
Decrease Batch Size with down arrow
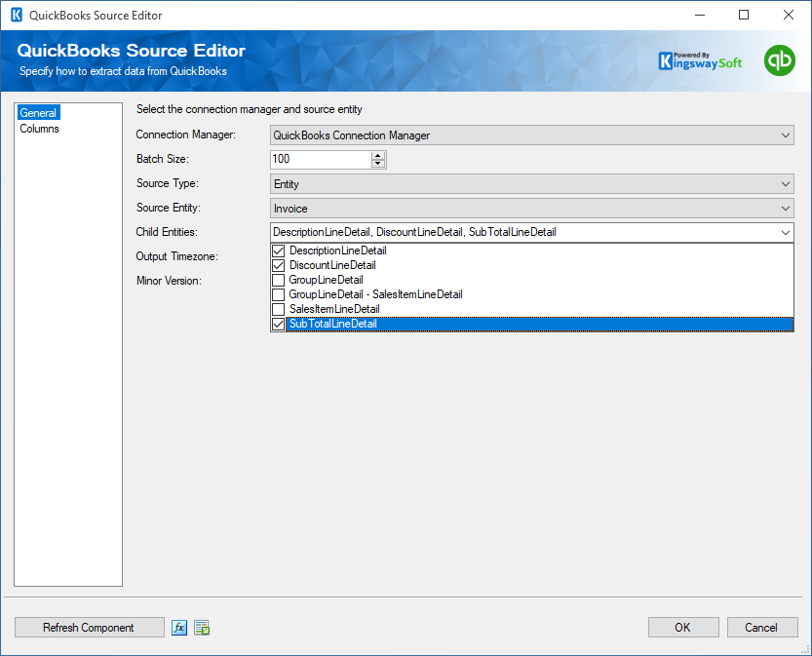378,164
